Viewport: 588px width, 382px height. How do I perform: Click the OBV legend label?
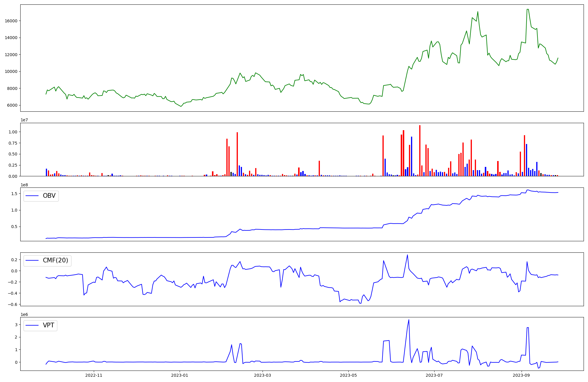pos(49,196)
